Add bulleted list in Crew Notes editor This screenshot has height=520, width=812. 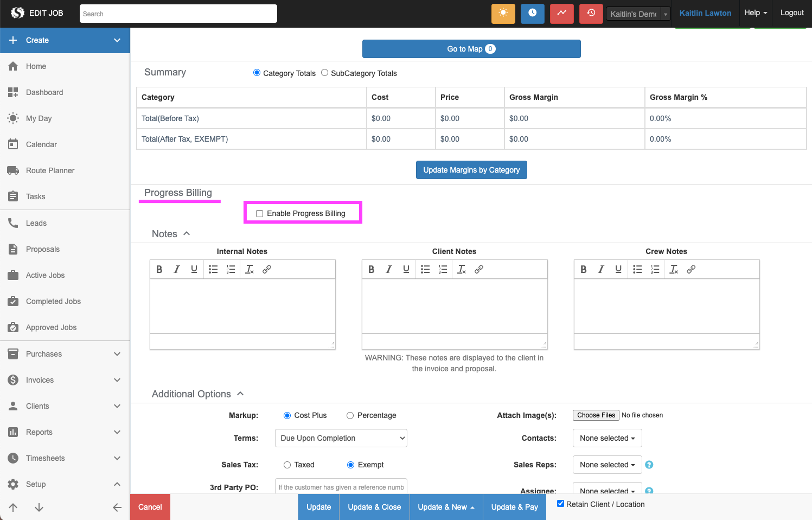(637, 269)
